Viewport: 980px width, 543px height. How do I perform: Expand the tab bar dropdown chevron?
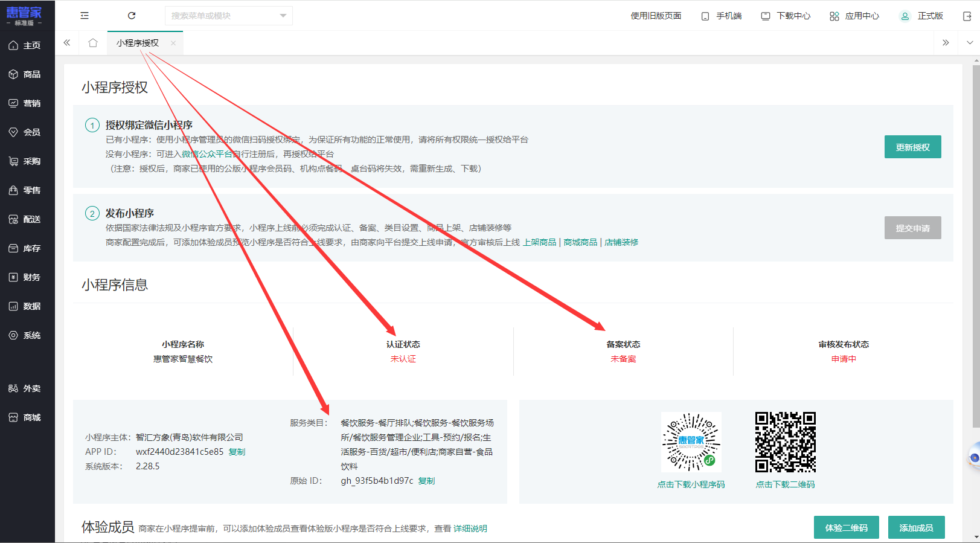tap(970, 43)
